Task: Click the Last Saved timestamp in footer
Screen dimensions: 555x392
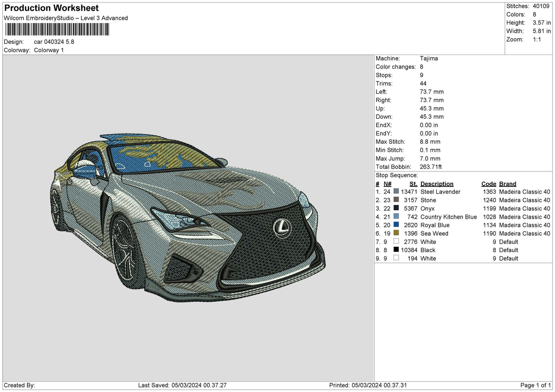Action: click(182, 385)
